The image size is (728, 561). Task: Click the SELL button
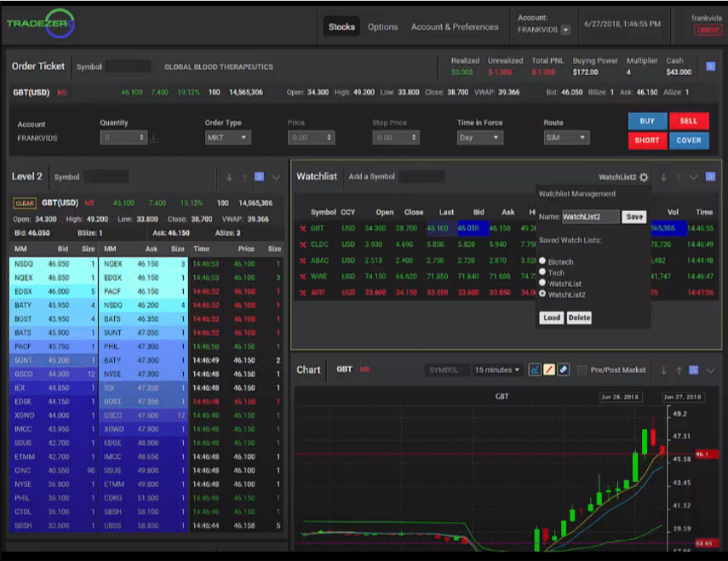pos(689,121)
